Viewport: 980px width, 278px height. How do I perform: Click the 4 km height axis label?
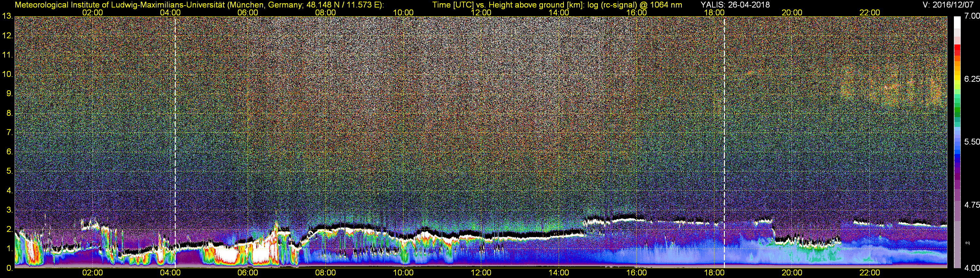coord(9,190)
